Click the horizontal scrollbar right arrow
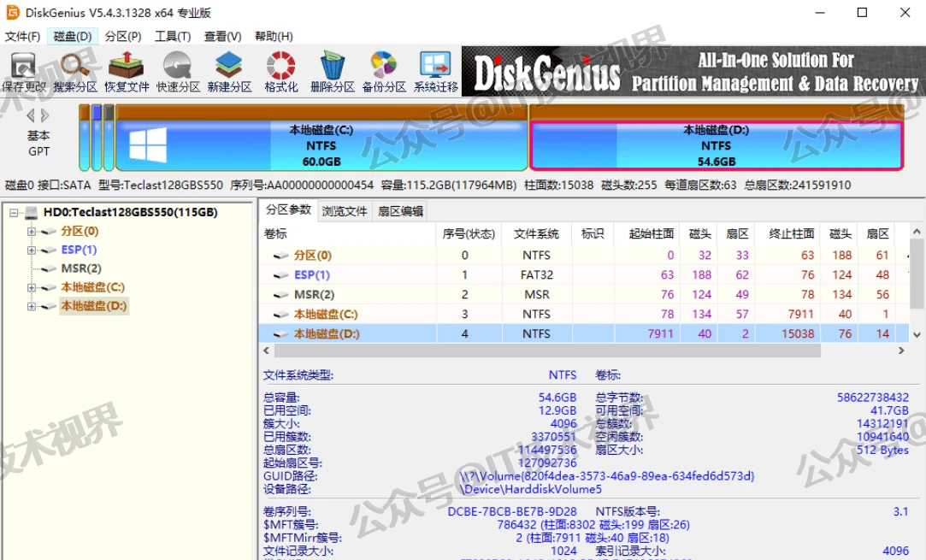926x560 pixels. coord(901,351)
